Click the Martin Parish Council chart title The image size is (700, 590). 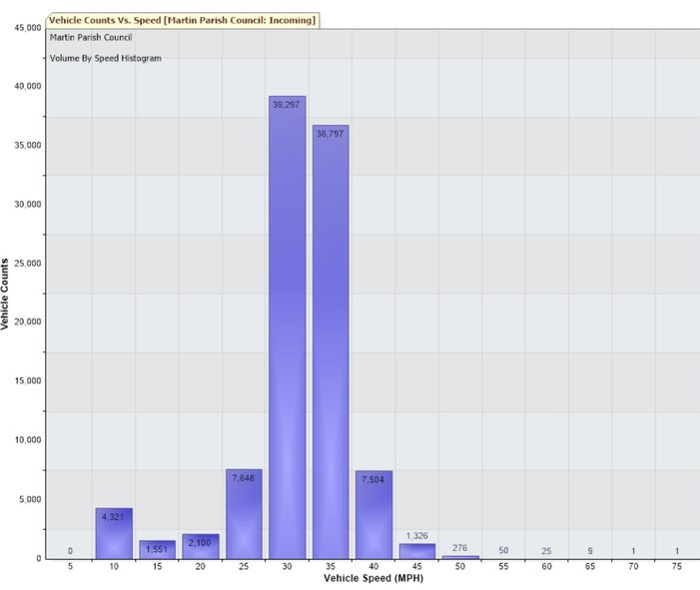[x=91, y=37]
